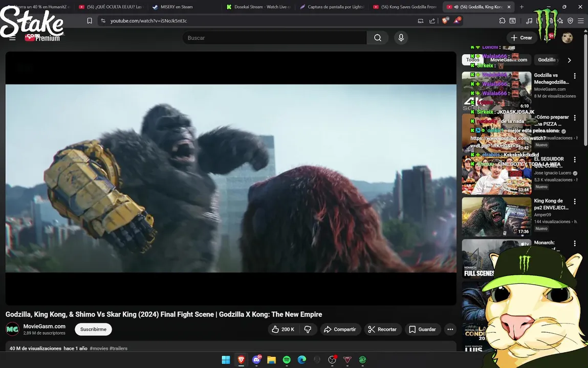Open site settings icon beside the URL
Screen dimensions: 588x368
point(103,21)
